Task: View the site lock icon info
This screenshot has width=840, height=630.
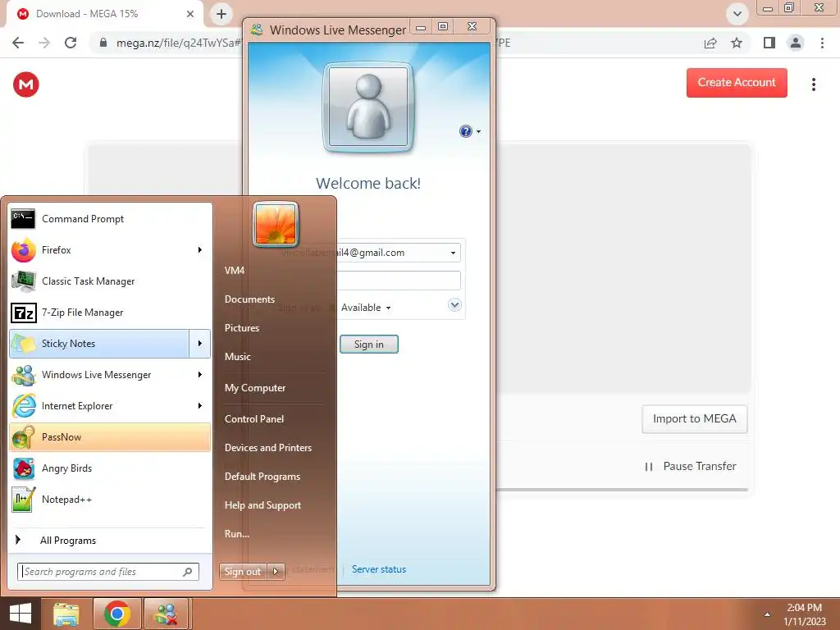Action: [103, 43]
